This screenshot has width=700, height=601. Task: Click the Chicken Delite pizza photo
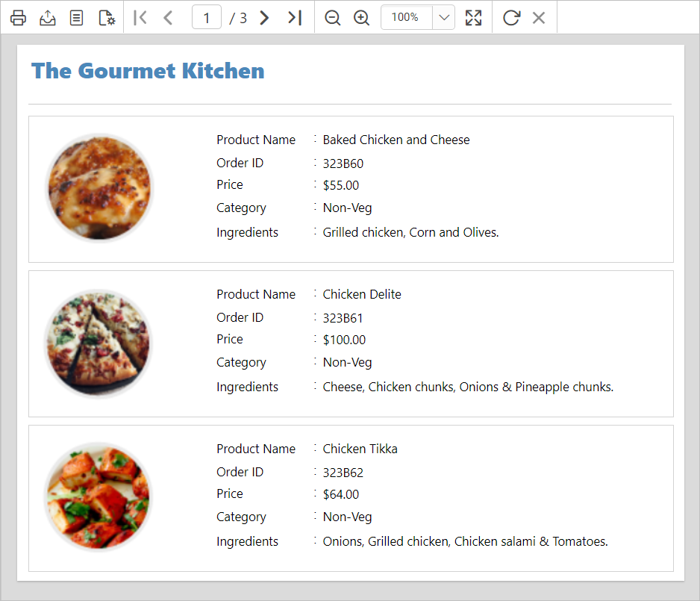pos(99,343)
